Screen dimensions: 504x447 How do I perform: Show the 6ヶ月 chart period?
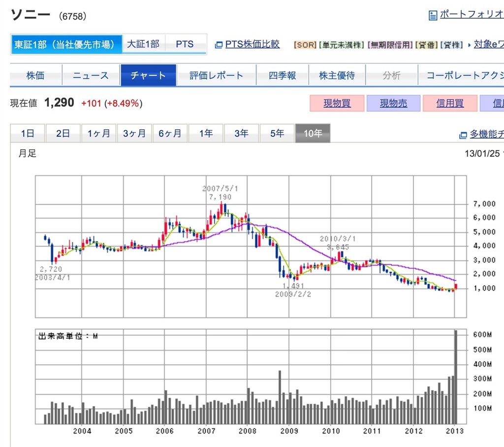click(170, 133)
